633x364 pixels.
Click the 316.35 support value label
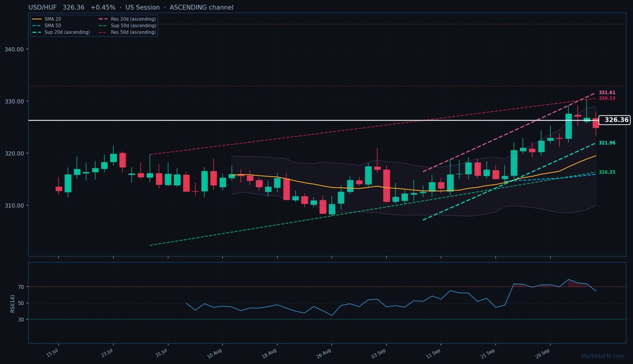(x=607, y=172)
